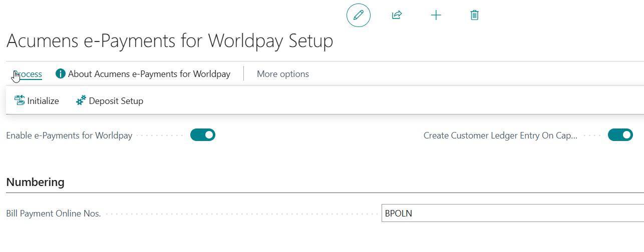Click the Bill Payment Online Nos. field

pos(513,213)
